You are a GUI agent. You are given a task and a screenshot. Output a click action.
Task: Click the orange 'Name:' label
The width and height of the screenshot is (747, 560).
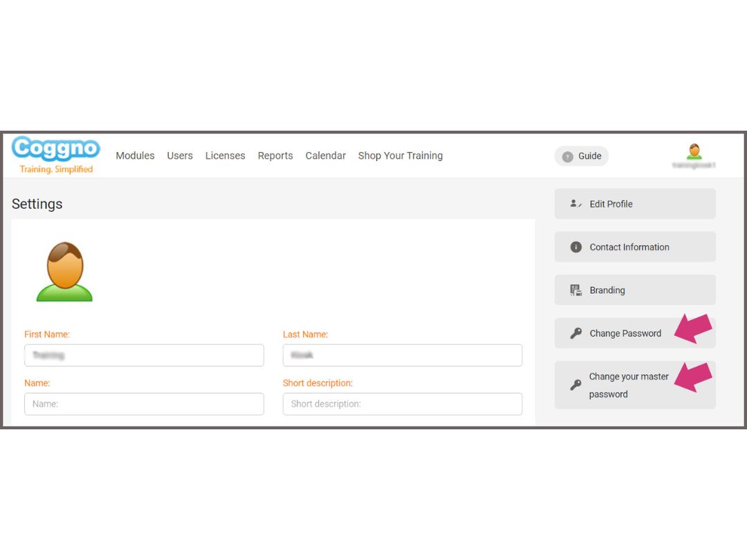click(37, 383)
